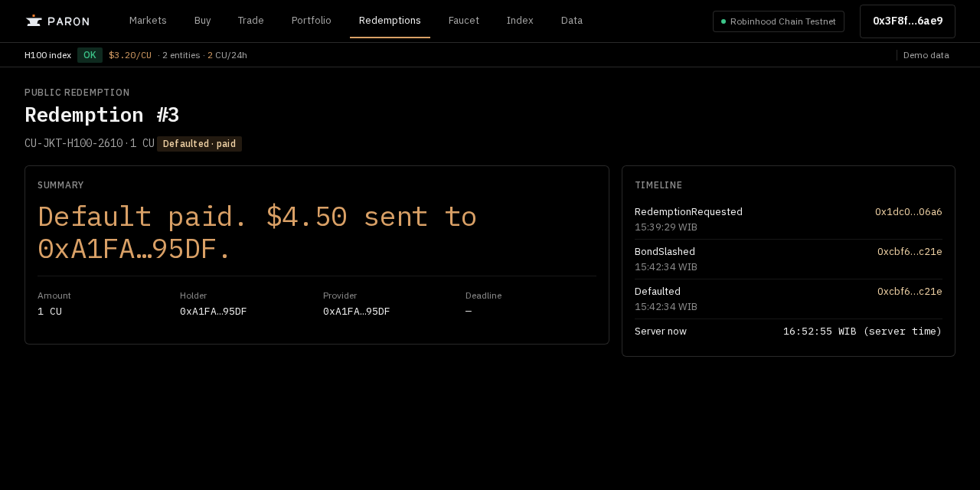Click the Robinhood Chain Testnet network button
The width and height of the screenshot is (980, 490).
coord(779,21)
